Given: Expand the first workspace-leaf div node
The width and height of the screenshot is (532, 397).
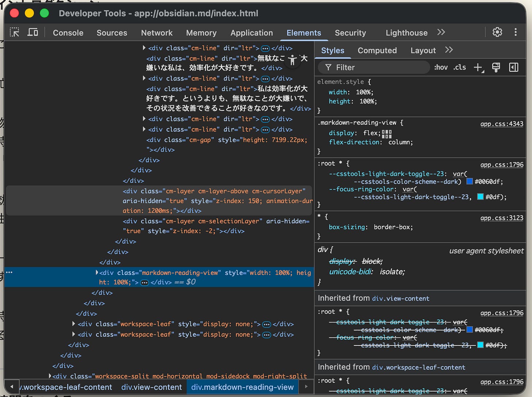Looking at the screenshot, I should [x=74, y=324].
